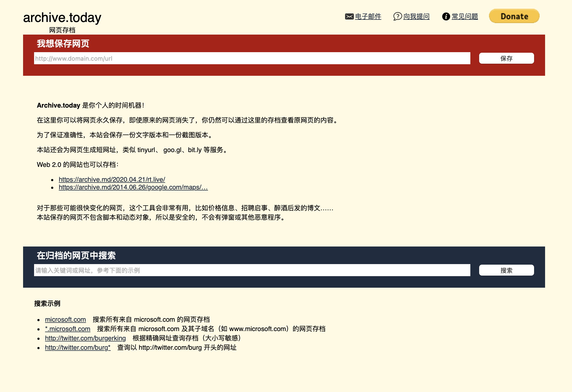Click the envelope email icon
The image size is (572, 392).
(x=349, y=16)
